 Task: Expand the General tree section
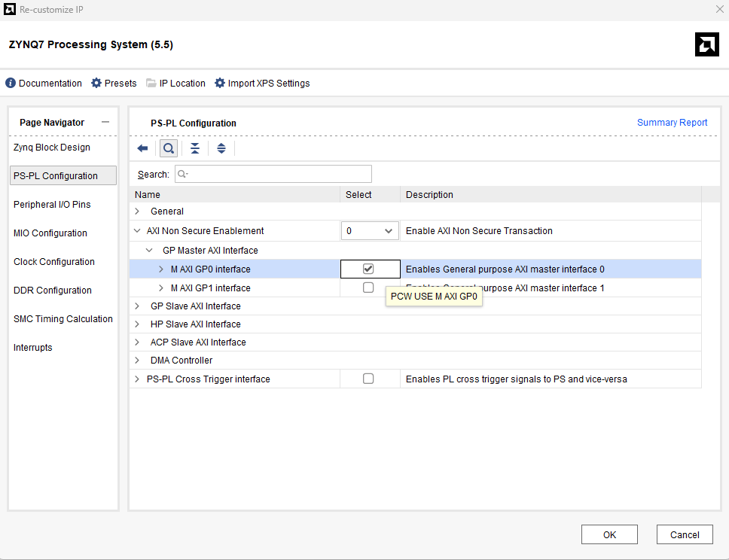(x=137, y=212)
